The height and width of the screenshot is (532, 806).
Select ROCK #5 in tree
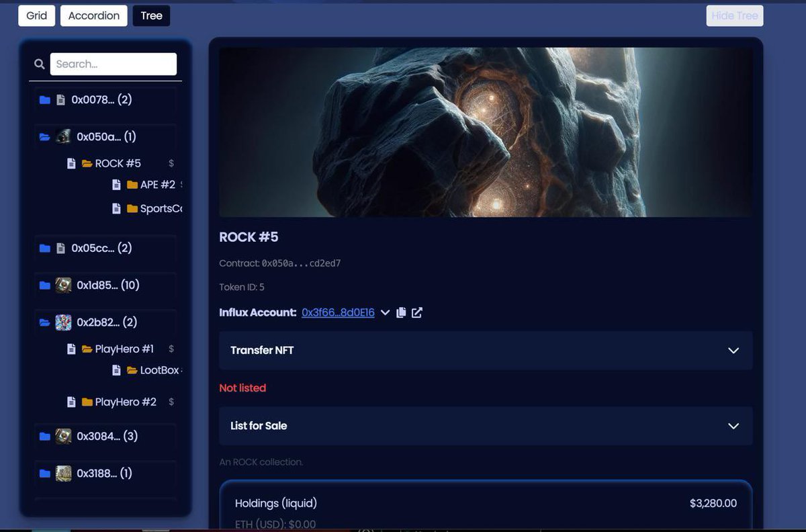[118, 163]
